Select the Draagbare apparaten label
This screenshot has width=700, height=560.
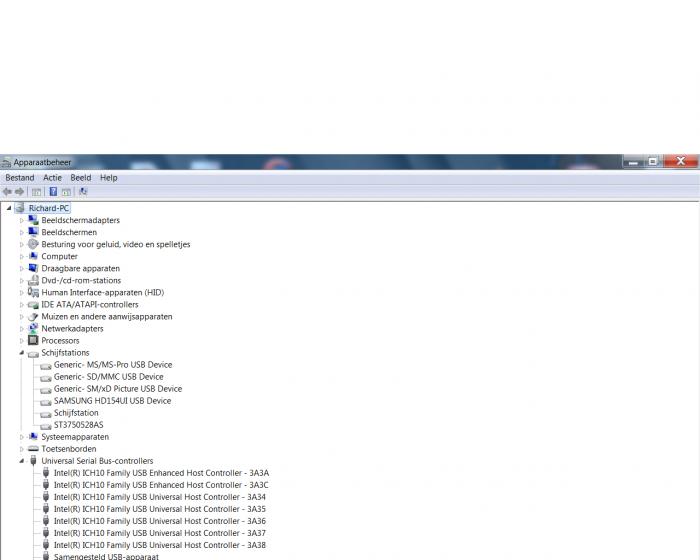click(80, 268)
